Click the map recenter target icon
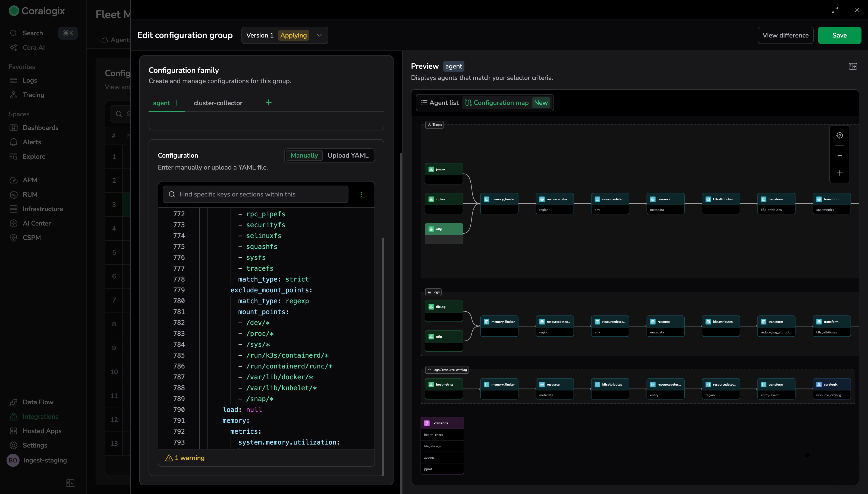 (x=839, y=135)
